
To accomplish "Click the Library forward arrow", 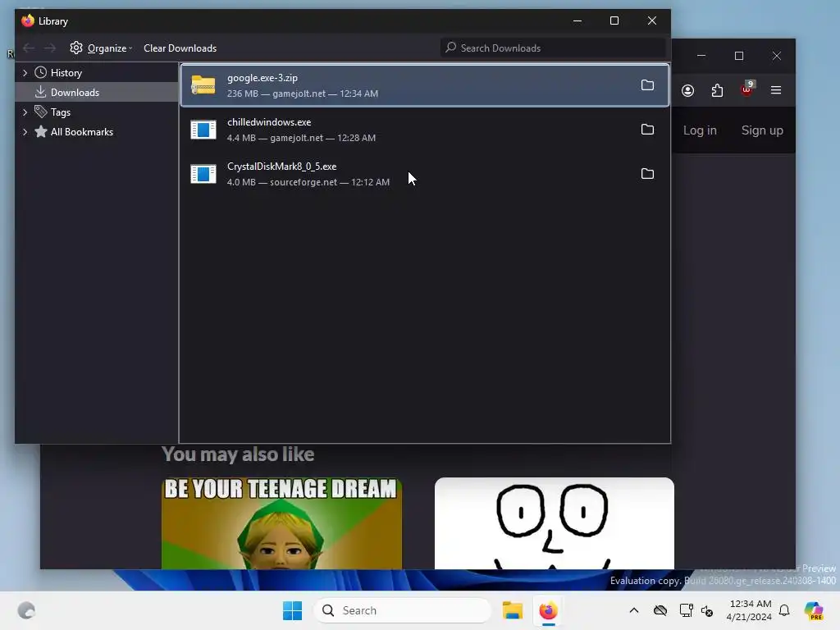I will point(50,48).
